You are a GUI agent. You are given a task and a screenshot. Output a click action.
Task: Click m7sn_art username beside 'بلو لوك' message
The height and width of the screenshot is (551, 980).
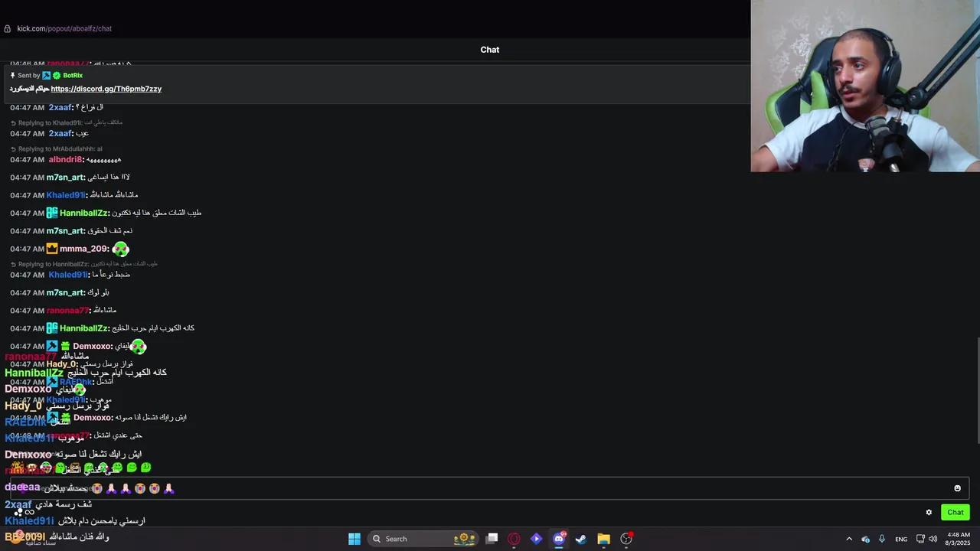[x=65, y=293]
